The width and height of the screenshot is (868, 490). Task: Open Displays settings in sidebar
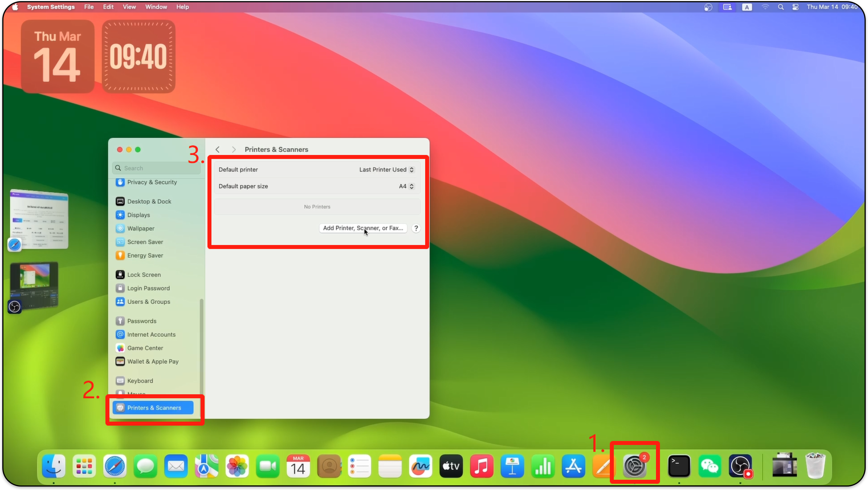tap(138, 215)
